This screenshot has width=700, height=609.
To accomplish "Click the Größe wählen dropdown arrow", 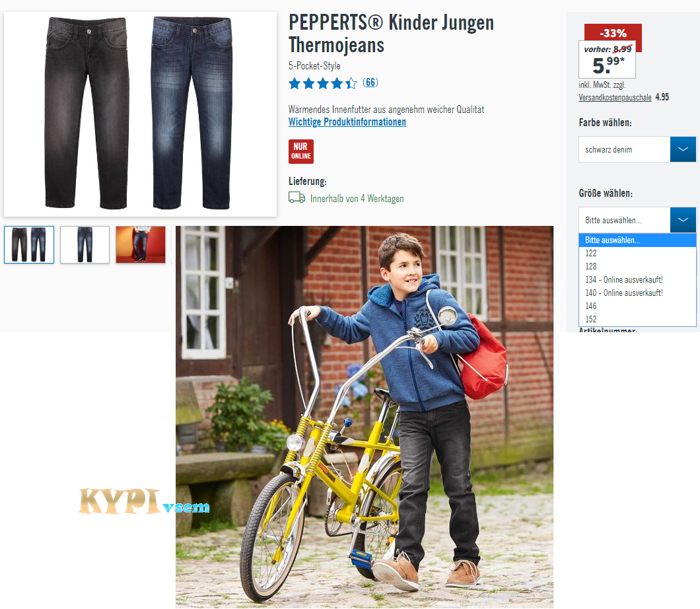I will point(683,220).
